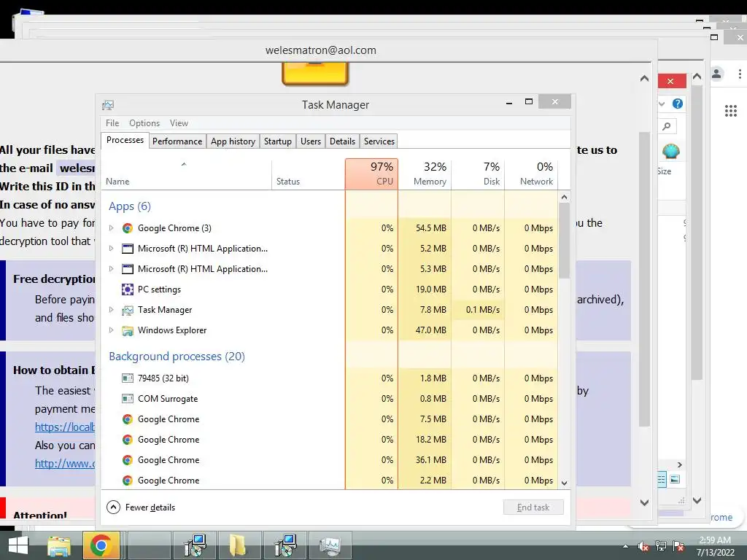Open the View menu
Image resolution: width=747 pixels, height=560 pixels.
pos(179,122)
